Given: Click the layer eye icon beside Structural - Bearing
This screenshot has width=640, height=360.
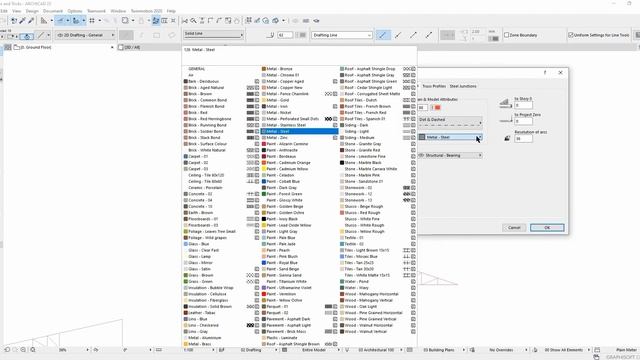Looking at the screenshot, I should click(422, 156).
